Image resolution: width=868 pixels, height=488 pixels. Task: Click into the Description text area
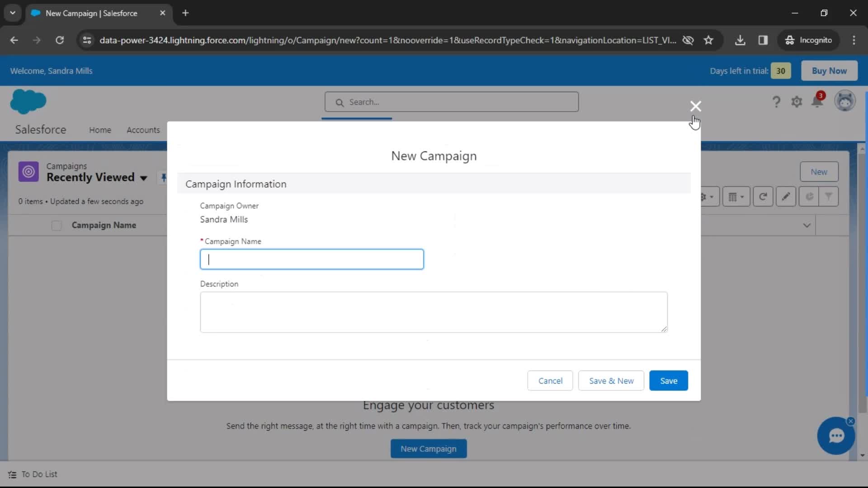click(x=434, y=312)
